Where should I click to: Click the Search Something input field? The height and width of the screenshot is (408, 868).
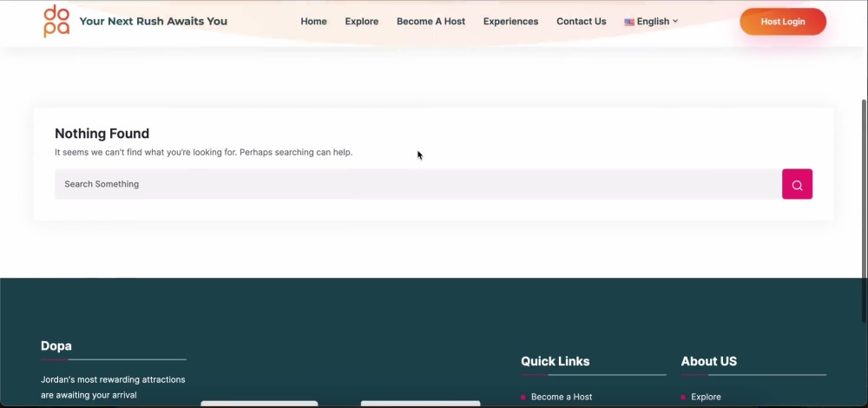(x=418, y=184)
